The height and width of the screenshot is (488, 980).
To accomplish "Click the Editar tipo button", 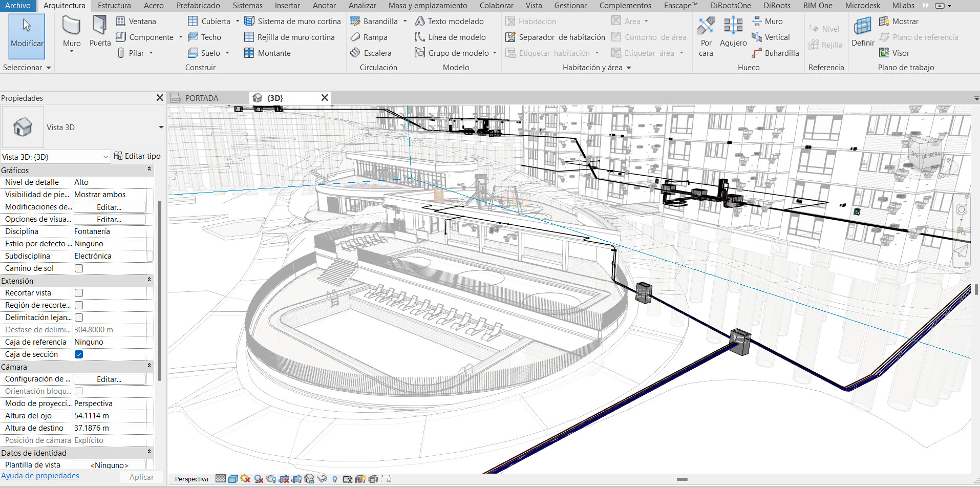I will (137, 156).
